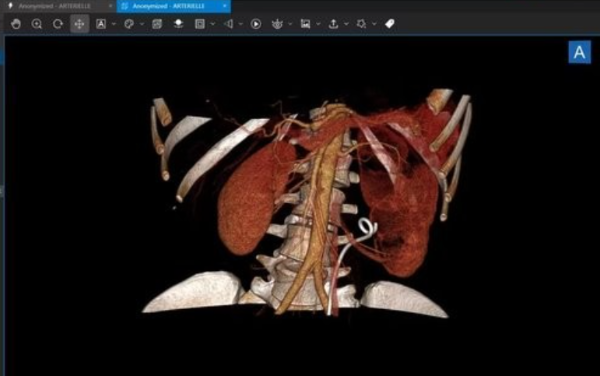Select the hand grab tool

[16, 24]
